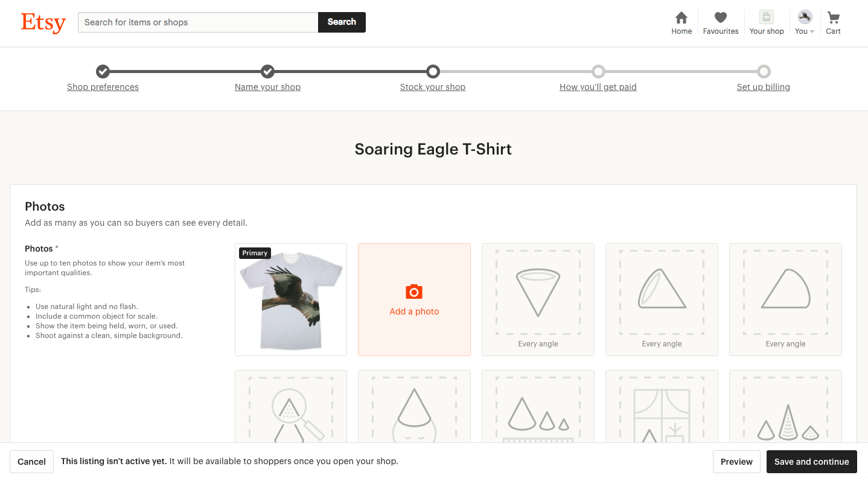The image size is (868, 478).
Task: Cancel the listing draft
Action: 31,461
